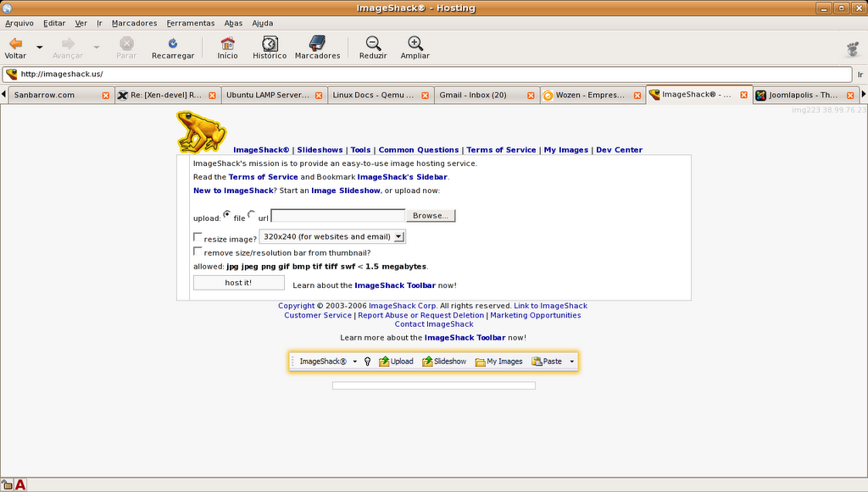Click the GNOME foot throbber icon

(853, 49)
